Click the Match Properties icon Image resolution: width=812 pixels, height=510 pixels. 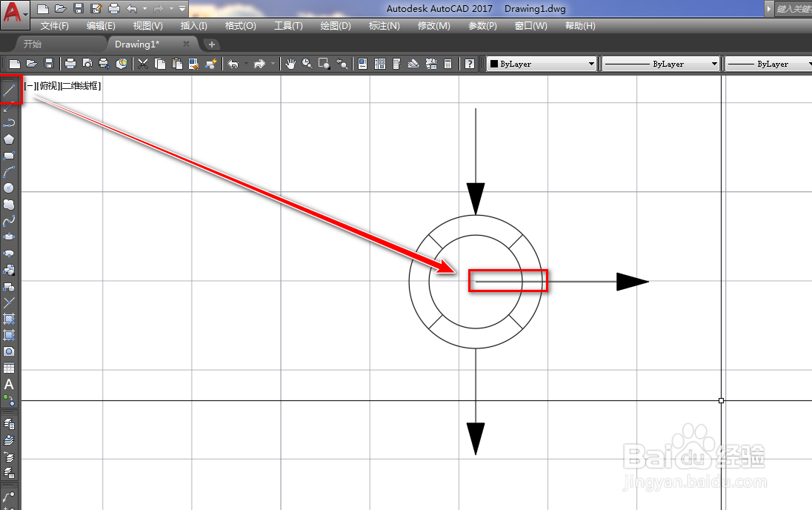[193, 64]
